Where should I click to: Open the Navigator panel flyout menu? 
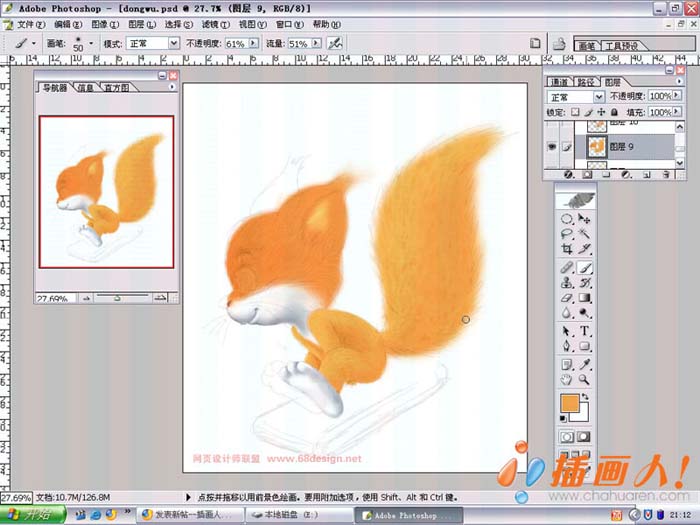point(172,87)
